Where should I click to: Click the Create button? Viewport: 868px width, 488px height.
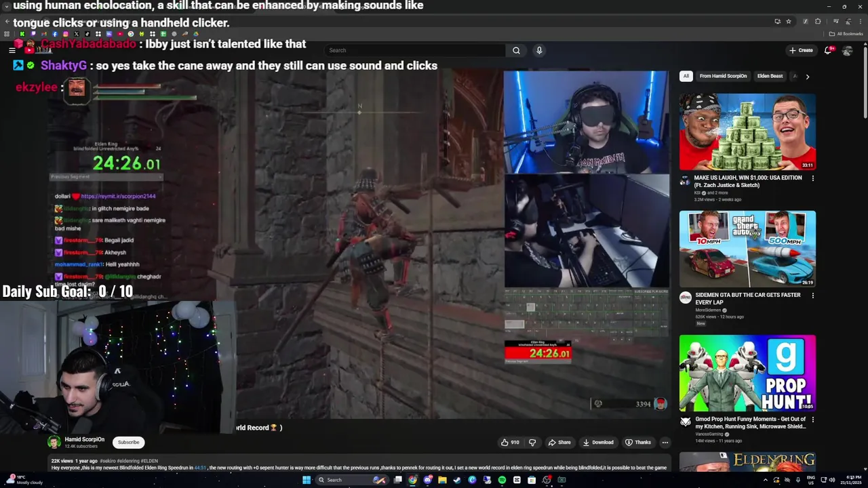(x=801, y=50)
